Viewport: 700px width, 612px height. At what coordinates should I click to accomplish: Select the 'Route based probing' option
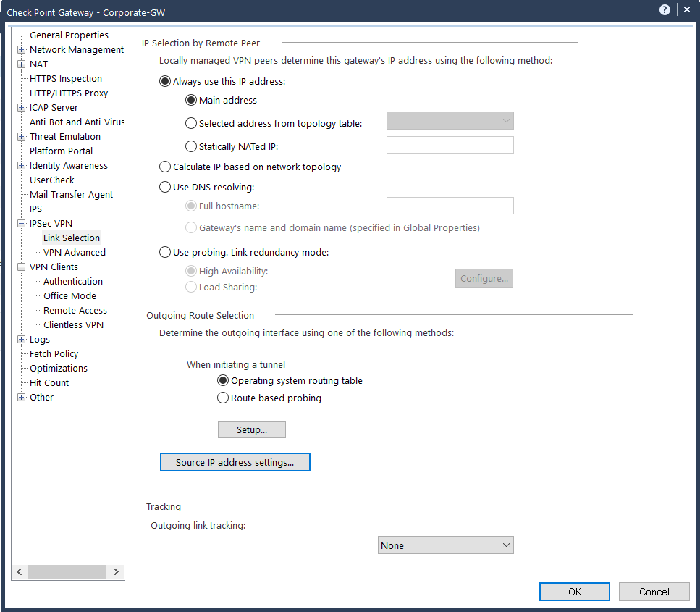(223, 398)
